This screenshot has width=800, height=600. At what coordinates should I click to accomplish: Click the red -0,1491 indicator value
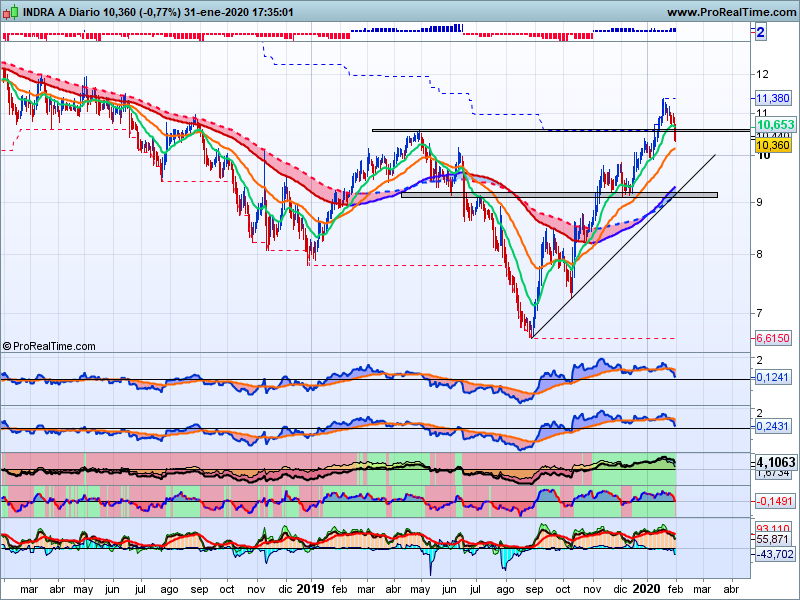click(774, 501)
